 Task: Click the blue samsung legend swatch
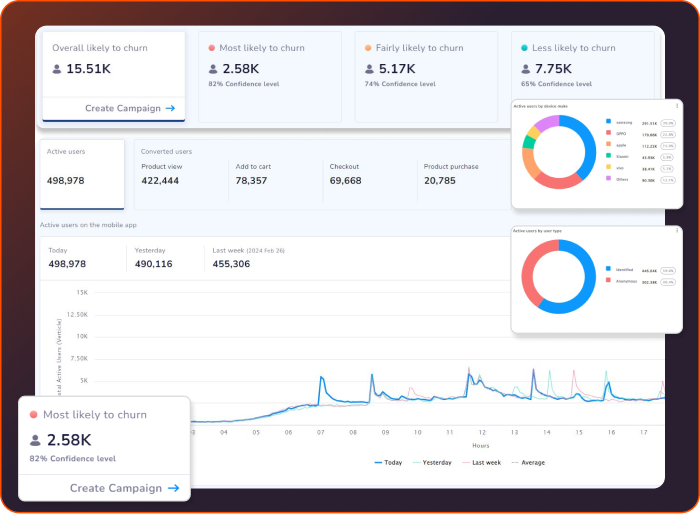point(607,122)
